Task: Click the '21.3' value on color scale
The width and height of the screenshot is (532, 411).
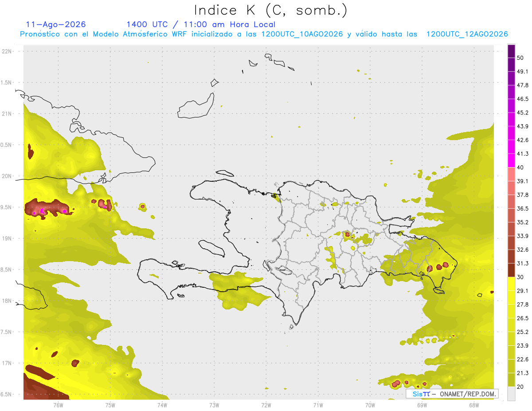Action: pos(523,373)
